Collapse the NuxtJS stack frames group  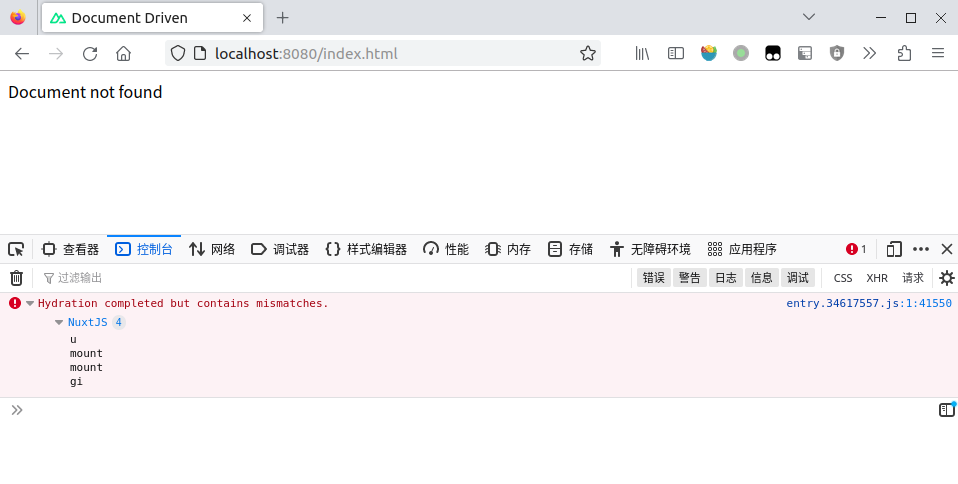click(x=59, y=323)
